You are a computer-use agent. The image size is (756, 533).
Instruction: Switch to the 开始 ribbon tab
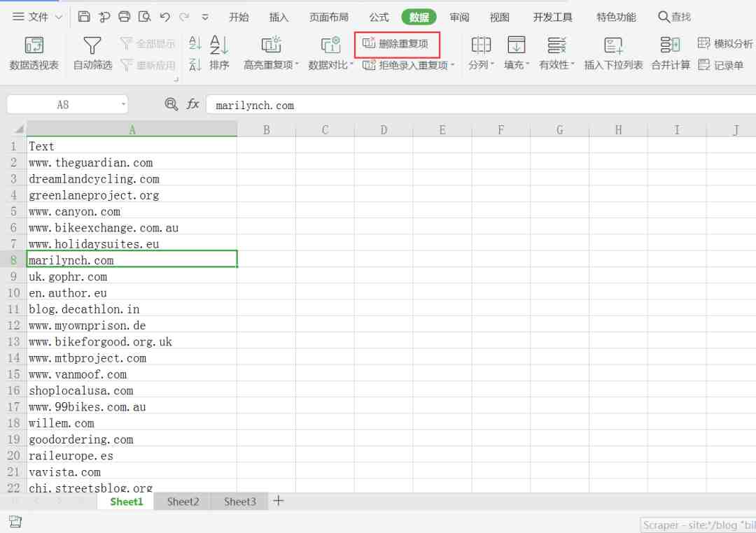click(x=239, y=17)
